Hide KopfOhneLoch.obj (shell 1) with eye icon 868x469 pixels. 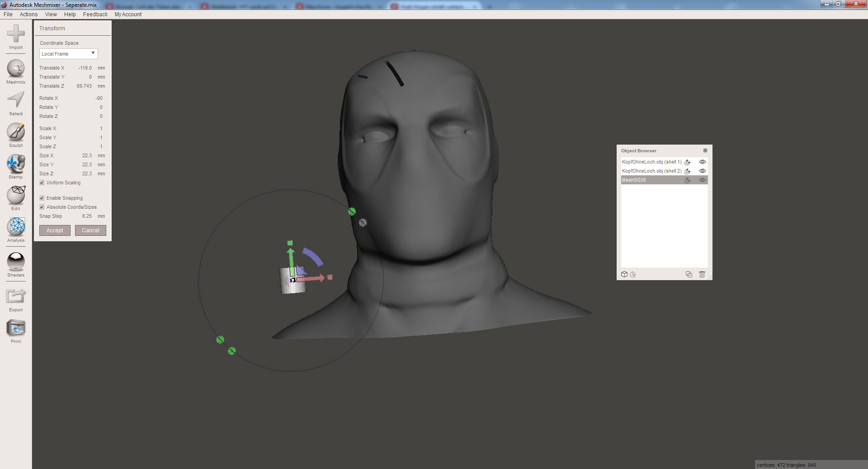703,162
